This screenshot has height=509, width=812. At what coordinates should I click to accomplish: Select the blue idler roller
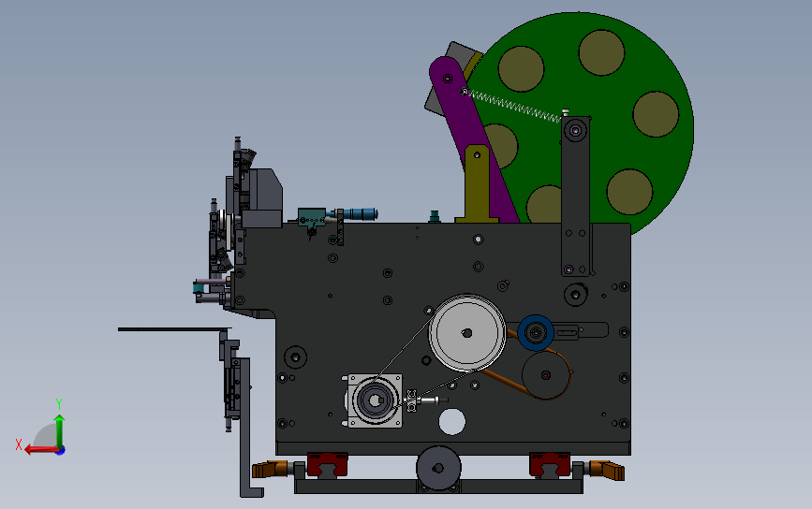[536, 332]
